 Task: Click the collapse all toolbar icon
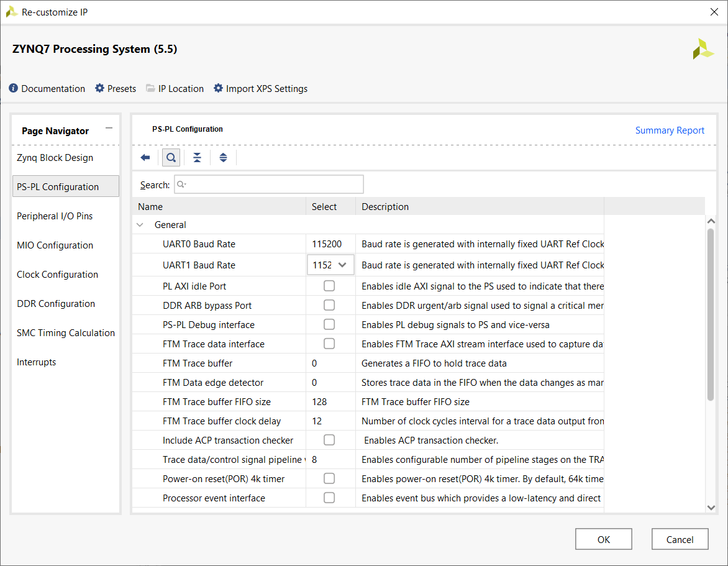pos(198,157)
